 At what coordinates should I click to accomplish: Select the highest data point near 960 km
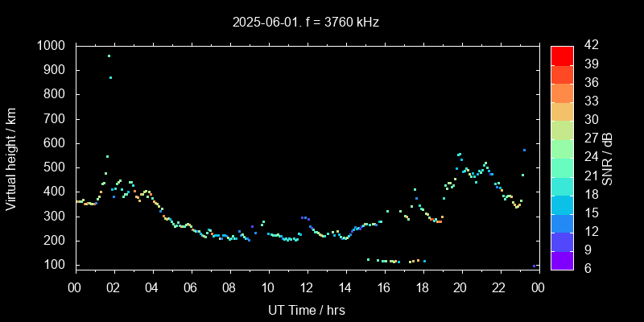point(109,56)
